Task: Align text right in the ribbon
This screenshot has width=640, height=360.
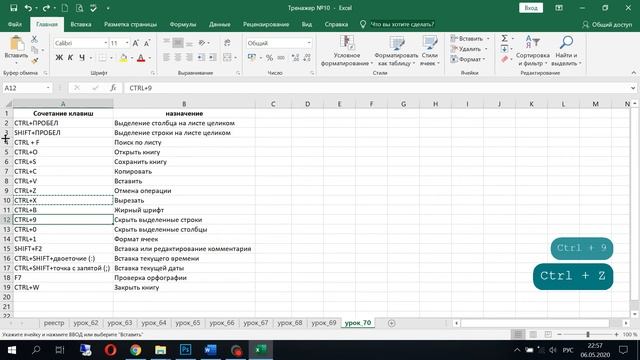Action: [x=189, y=58]
